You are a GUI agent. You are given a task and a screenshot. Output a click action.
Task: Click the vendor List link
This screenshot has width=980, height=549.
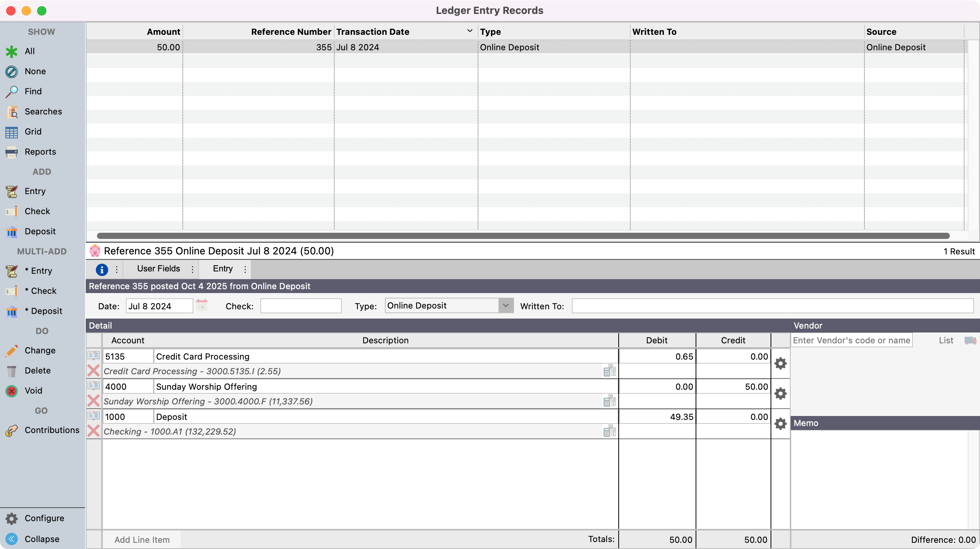pos(946,340)
